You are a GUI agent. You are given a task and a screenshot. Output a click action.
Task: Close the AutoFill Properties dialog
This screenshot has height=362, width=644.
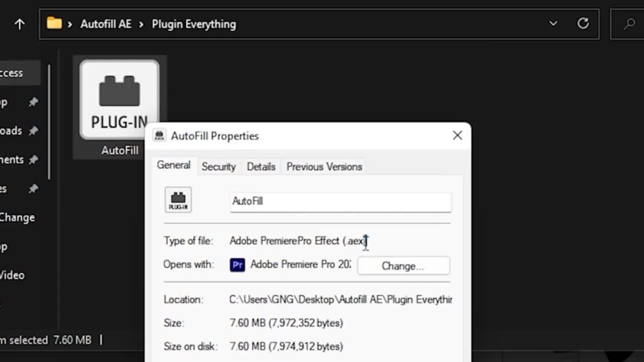(457, 135)
